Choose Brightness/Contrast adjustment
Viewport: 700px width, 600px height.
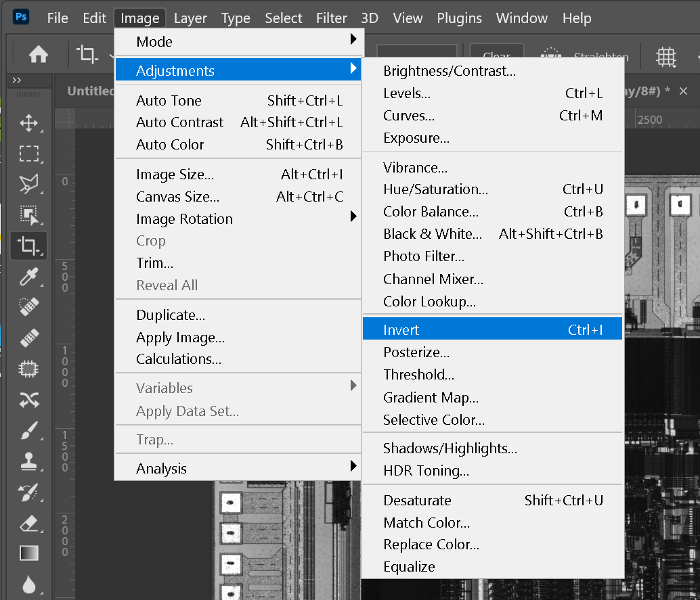tap(492, 70)
